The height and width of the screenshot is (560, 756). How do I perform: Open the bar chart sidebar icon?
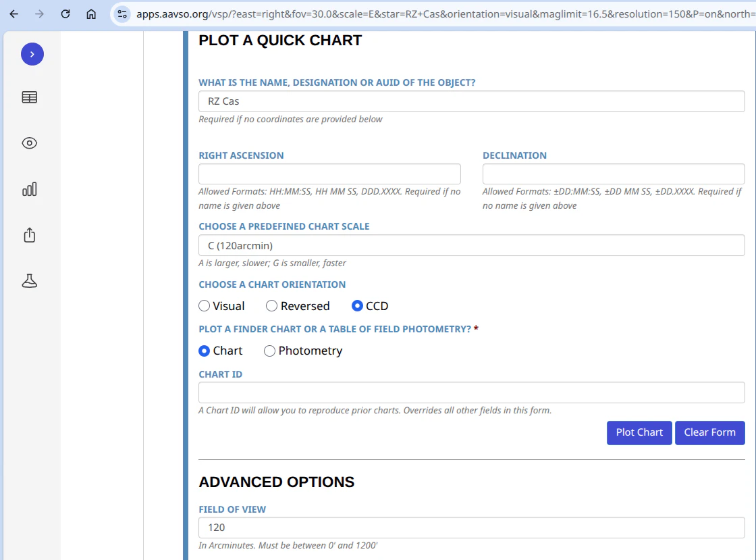point(30,189)
